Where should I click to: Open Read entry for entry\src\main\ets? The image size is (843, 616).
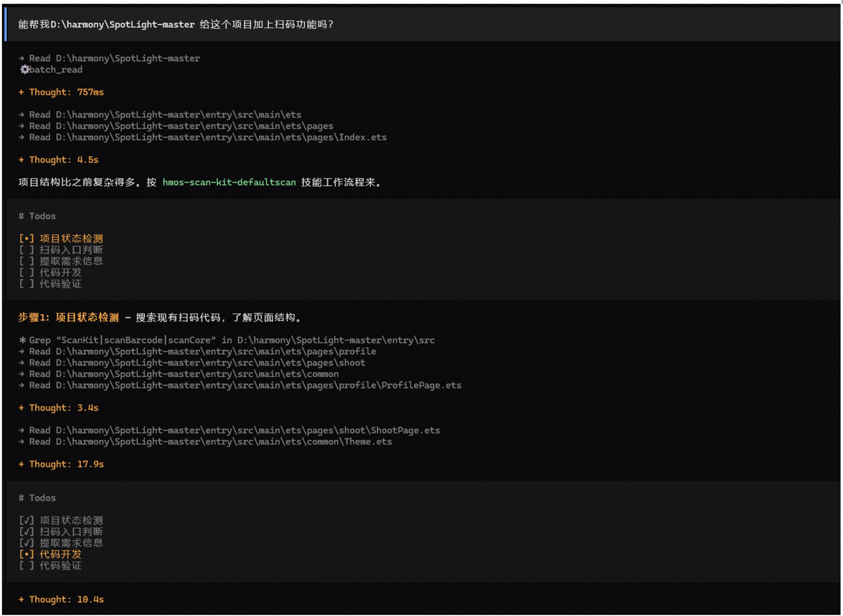click(x=160, y=115)
